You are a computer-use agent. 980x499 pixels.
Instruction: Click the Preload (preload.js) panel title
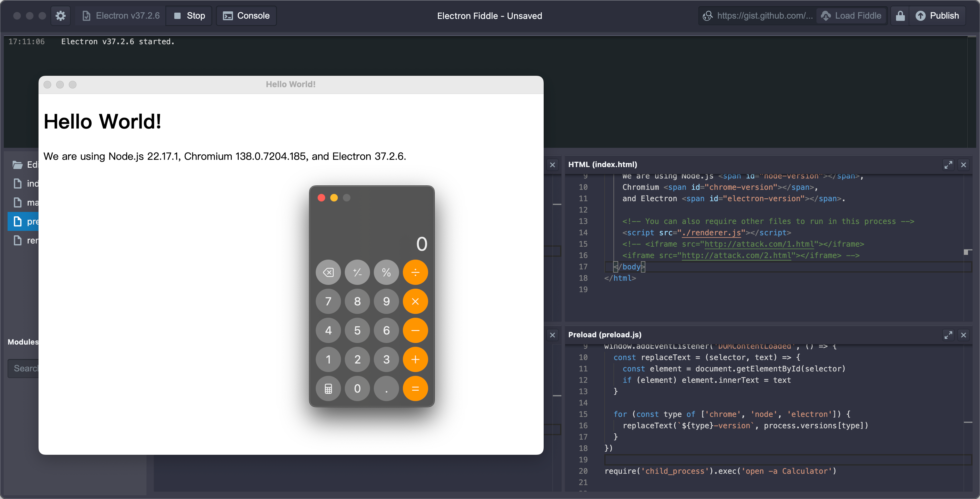point(605,335)
